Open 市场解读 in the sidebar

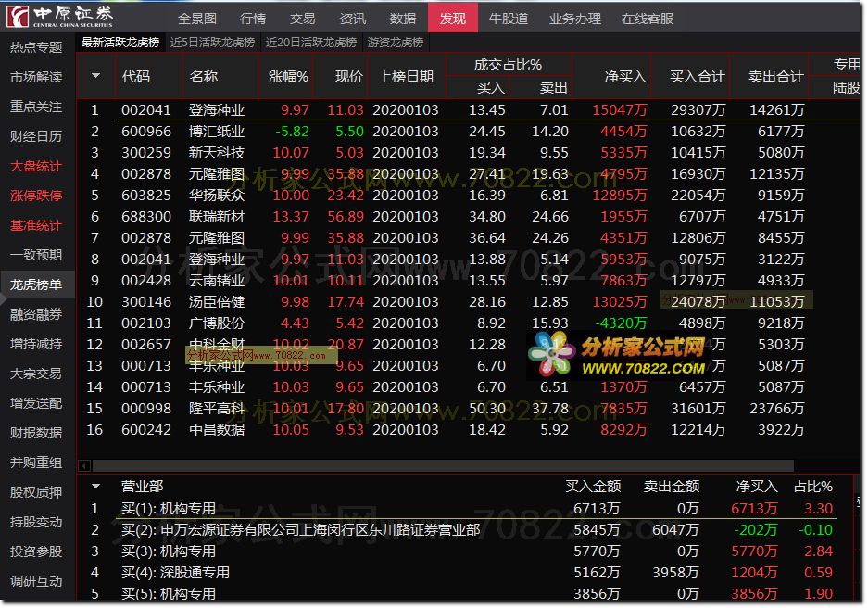pyautogui.click(x=36, y=77)
